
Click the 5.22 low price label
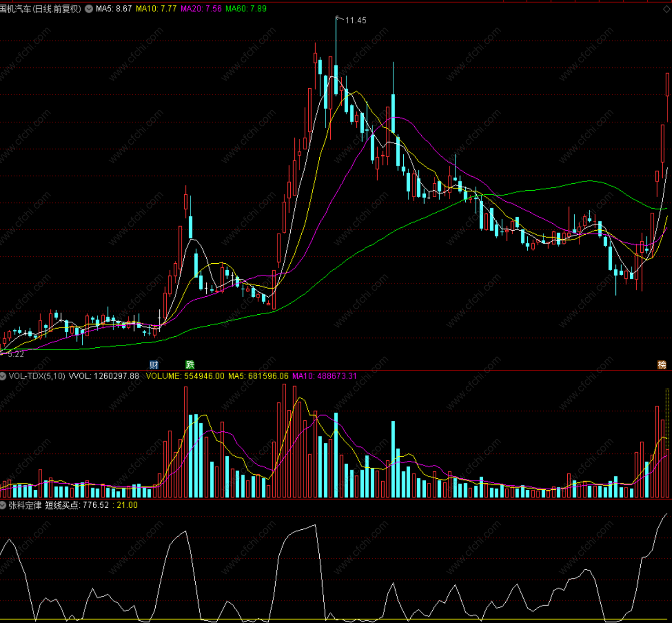tap(16, 354)
